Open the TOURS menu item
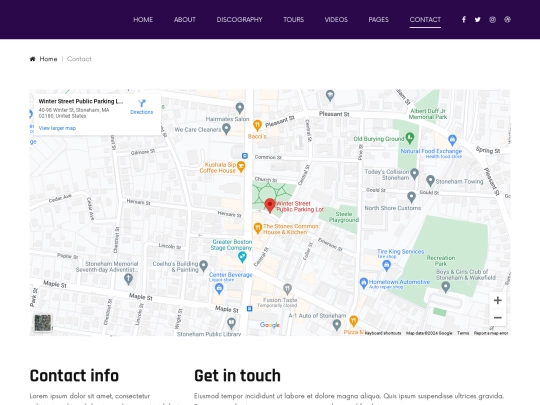The height and width of the screenshot is (405, 540). [293, 20]
